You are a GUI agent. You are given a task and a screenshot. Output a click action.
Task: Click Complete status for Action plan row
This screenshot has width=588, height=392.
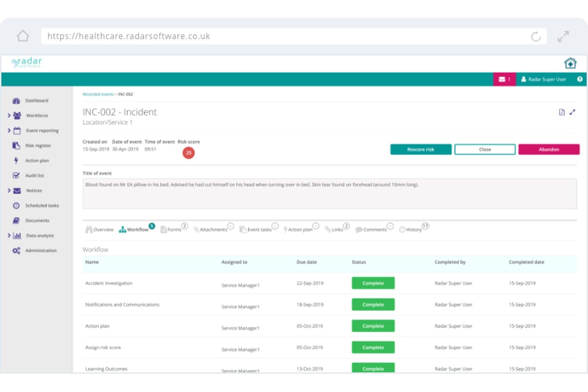point(373,326)
